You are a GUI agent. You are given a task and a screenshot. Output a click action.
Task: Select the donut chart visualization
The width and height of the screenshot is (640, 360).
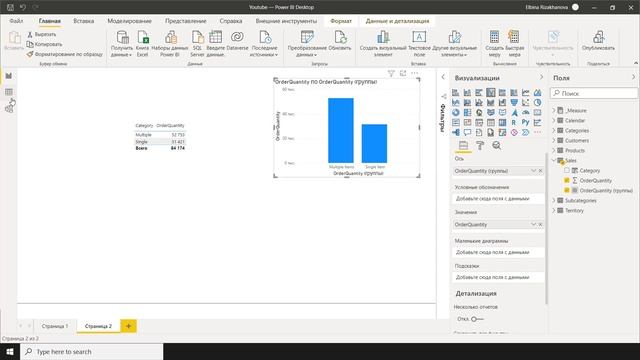pos(456,112)
